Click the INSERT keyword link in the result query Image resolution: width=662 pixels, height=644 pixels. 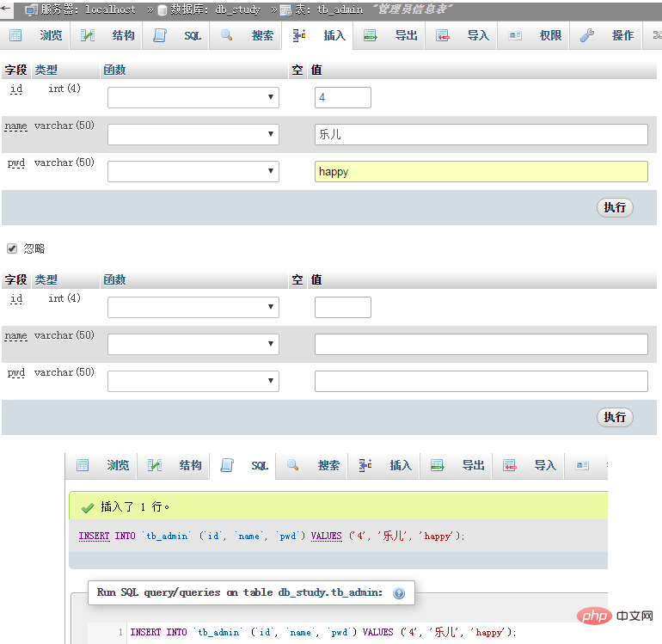[x=94, y=537]
